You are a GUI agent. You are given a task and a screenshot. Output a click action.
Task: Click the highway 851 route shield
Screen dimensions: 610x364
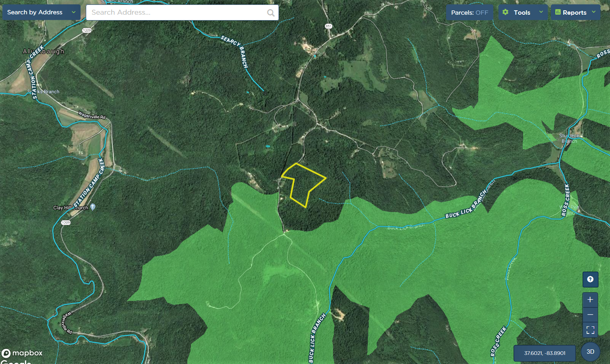pyautogui.click(x=328, y=26)
